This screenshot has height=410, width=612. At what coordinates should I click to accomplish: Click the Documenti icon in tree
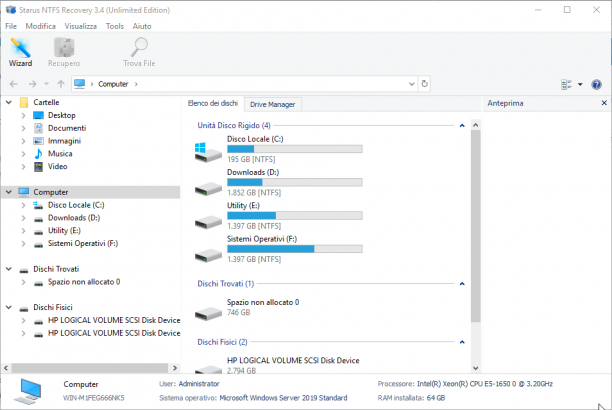tap(38, 128)
